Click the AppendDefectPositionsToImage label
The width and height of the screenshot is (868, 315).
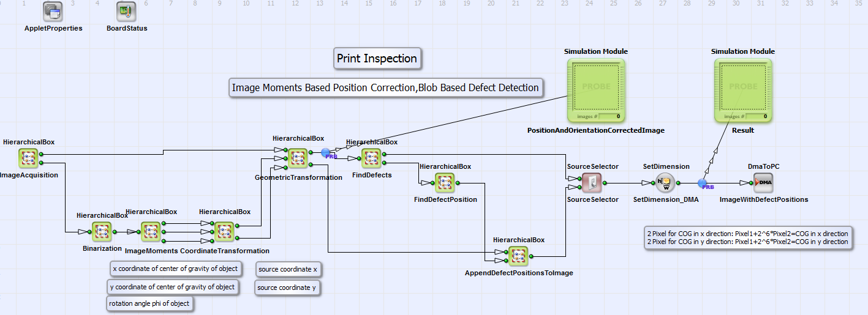click(519, 273)
